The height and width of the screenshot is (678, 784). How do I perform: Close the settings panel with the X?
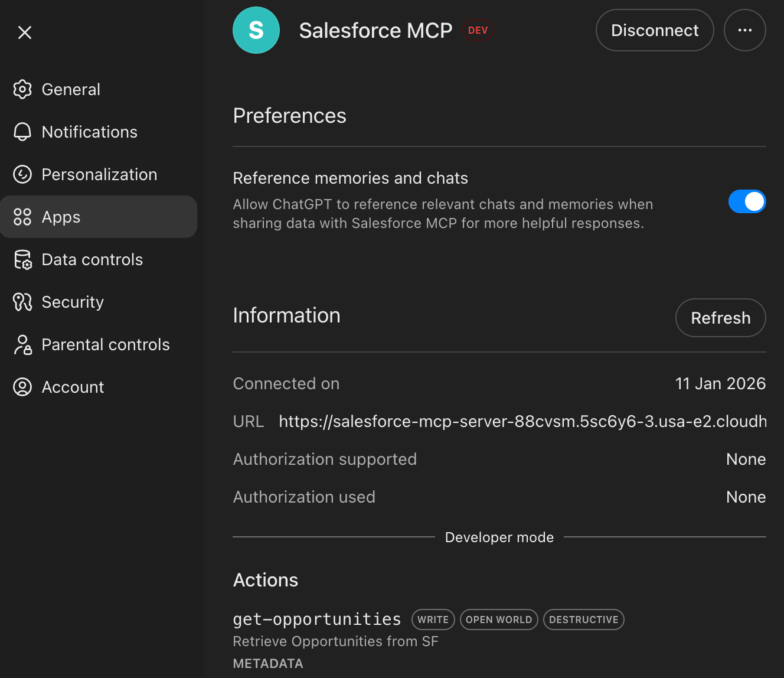[25, 32]
